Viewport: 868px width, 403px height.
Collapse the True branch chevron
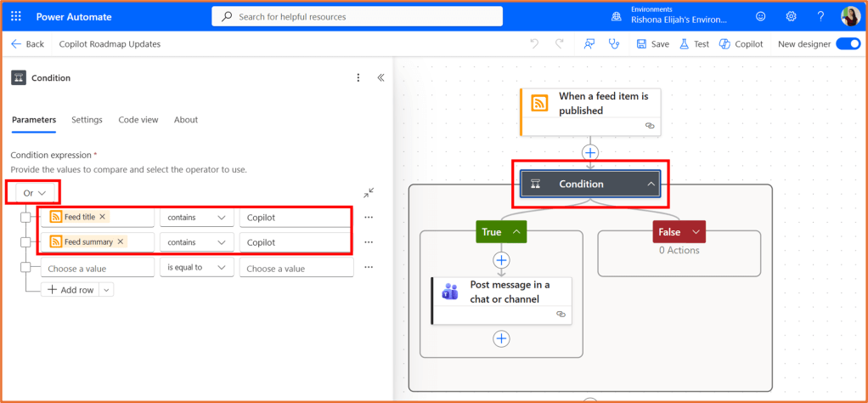click(x=516, y=231)
